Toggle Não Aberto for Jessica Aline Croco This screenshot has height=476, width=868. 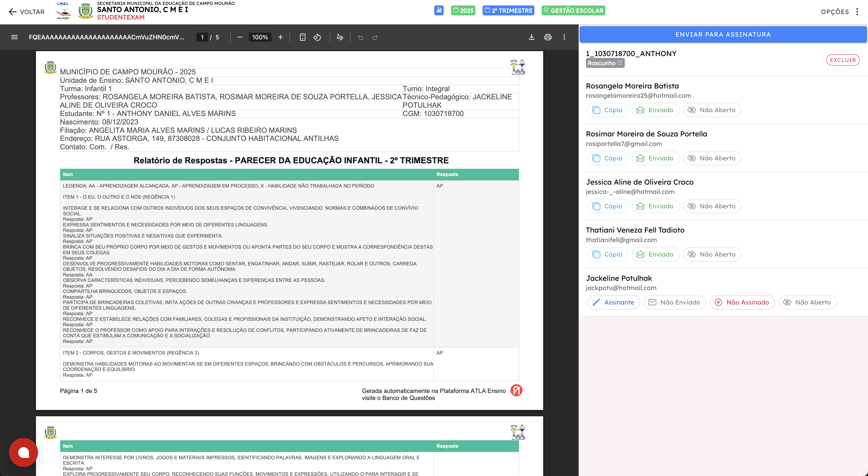pos(712,206)
